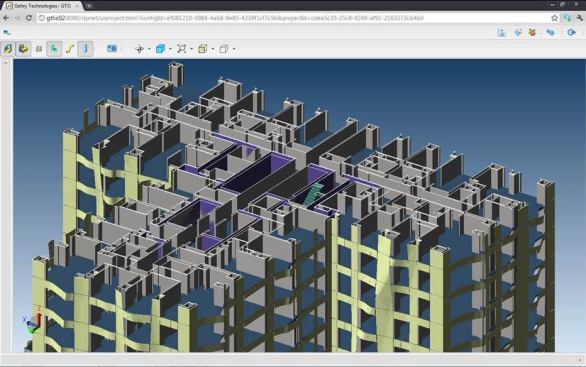586x367 pixels.
Task: Toggle the yellow-green solid geometry button
Action: click(x=24, y=49)
